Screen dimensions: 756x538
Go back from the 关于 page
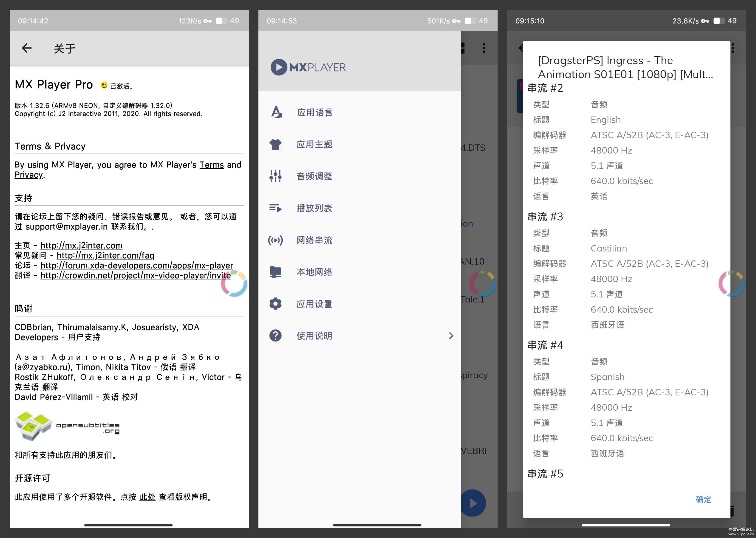(26, 48)
